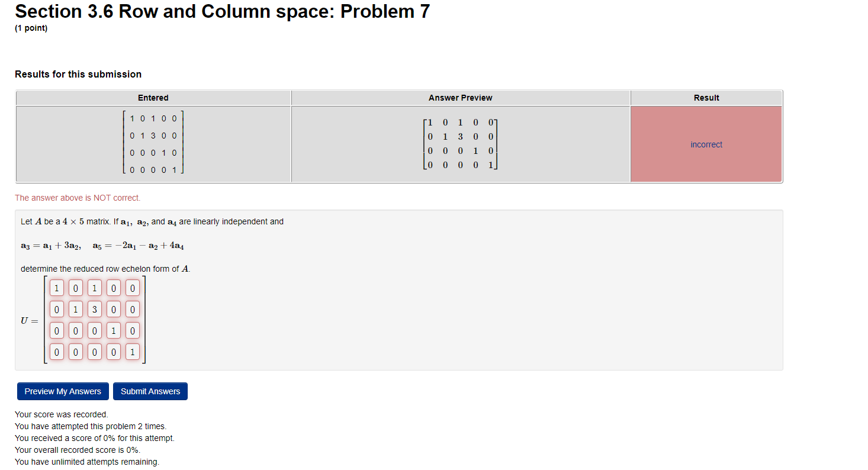Click the red incorrect result cell
Viewport: 868px width, 470px height.
tap(706, 144)
